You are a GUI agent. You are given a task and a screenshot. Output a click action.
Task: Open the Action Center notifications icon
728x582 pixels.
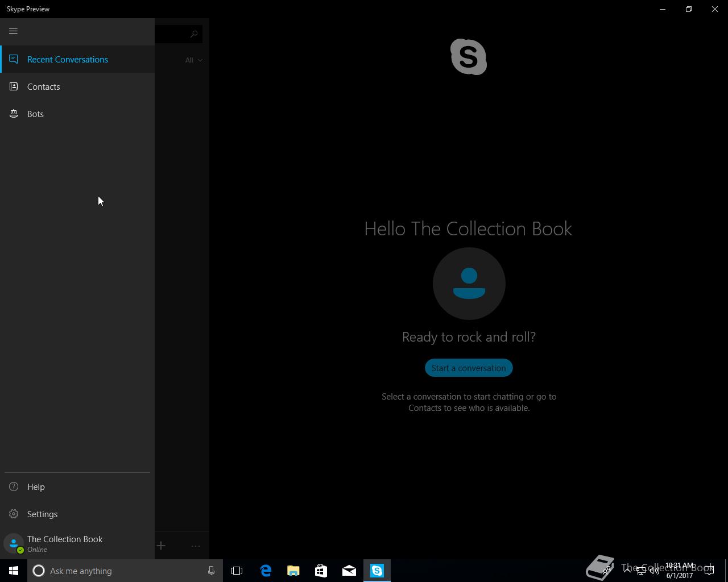(709, 571)
